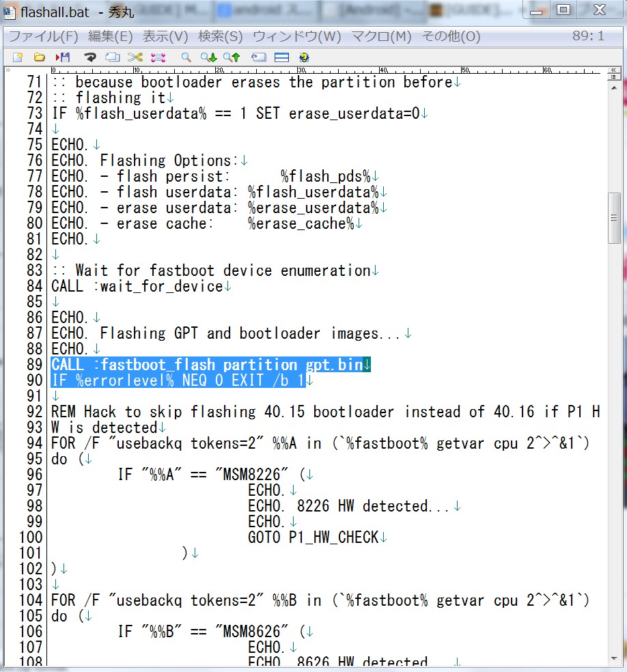The width and height of the screenshot is (627, 672).
Task: Open the 表示(V) menu
Action: point(165,36)
